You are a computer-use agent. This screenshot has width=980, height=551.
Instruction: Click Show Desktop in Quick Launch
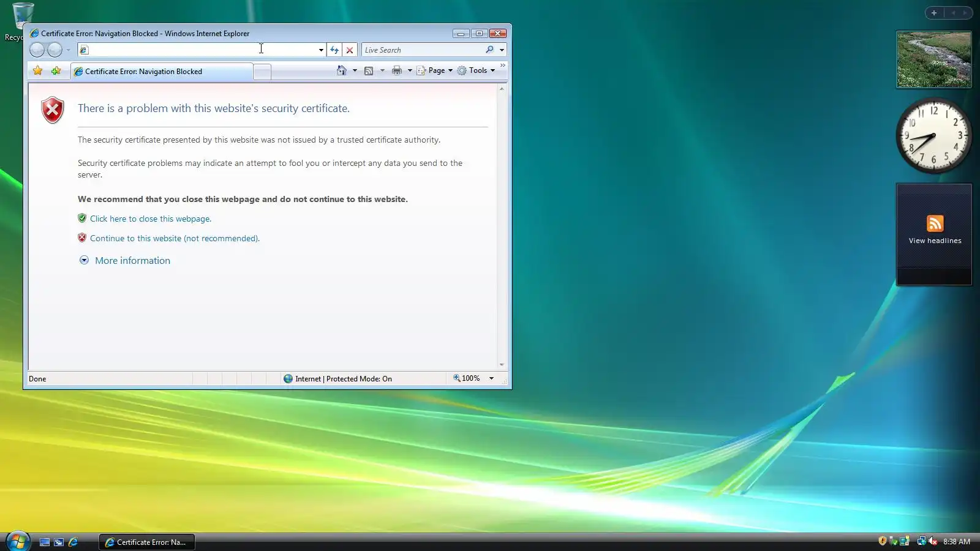[x=45, y=542]
